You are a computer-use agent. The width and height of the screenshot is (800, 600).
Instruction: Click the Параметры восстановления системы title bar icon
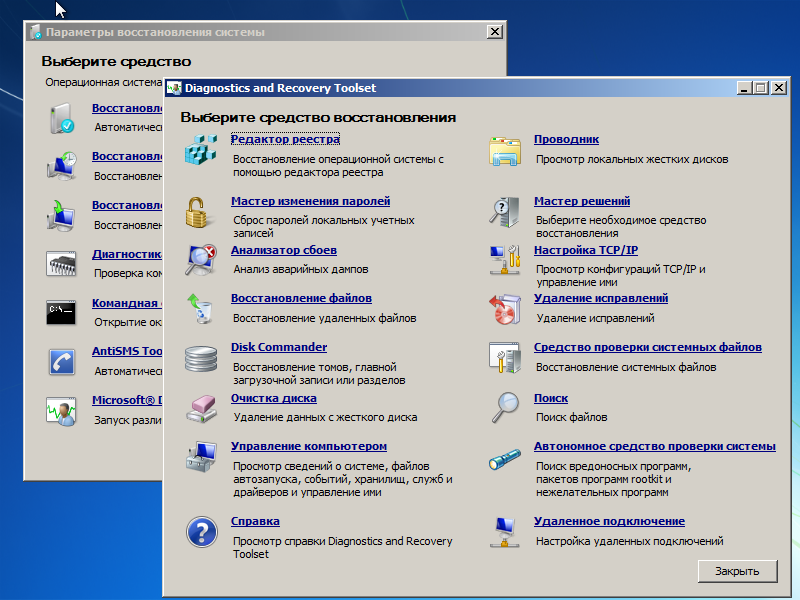36,32
